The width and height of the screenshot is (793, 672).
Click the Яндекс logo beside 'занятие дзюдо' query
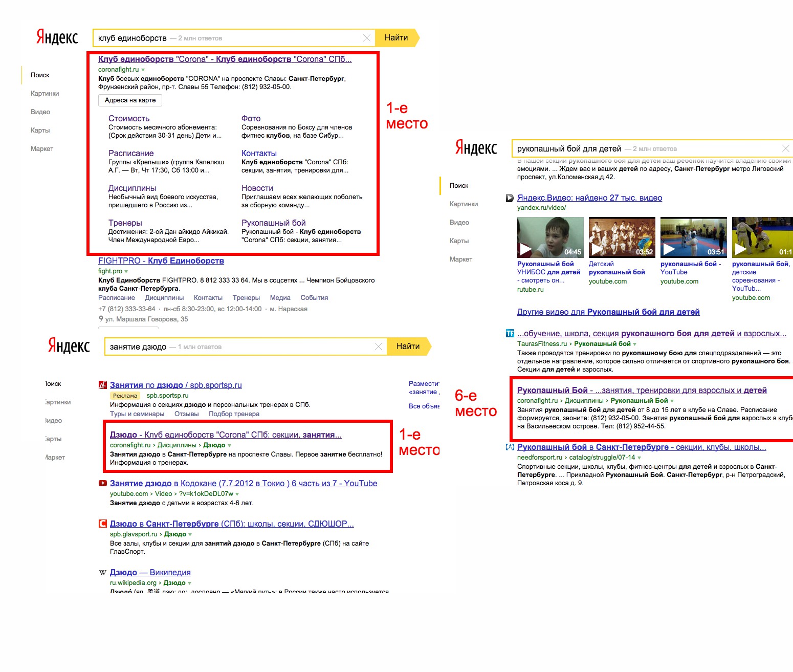[x=69, y=346]
